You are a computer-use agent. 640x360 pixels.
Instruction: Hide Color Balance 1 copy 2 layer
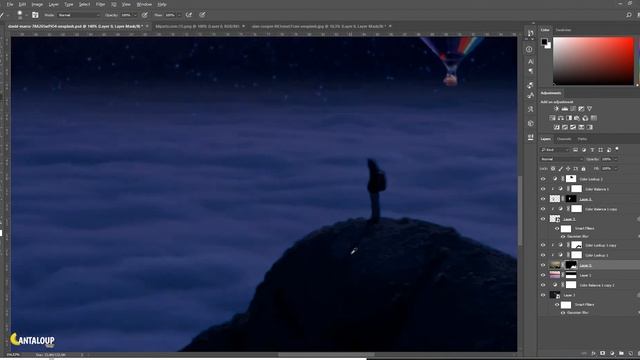click(x=543, y=285)
